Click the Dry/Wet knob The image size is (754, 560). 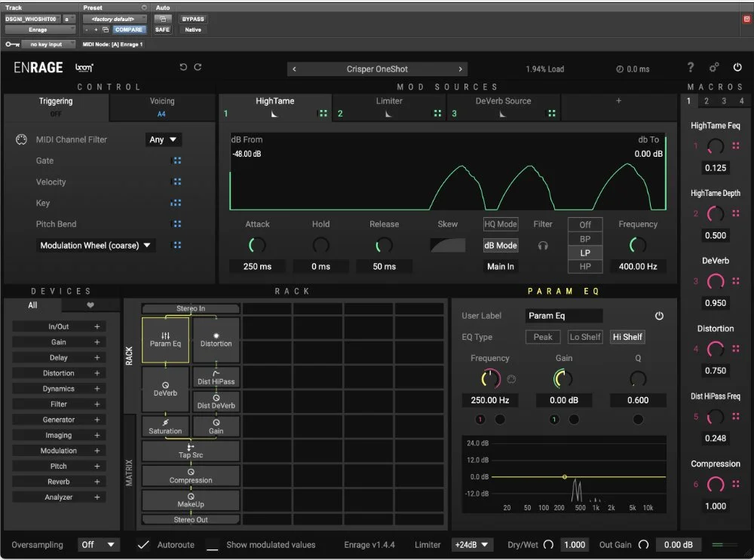pos(548,545)
